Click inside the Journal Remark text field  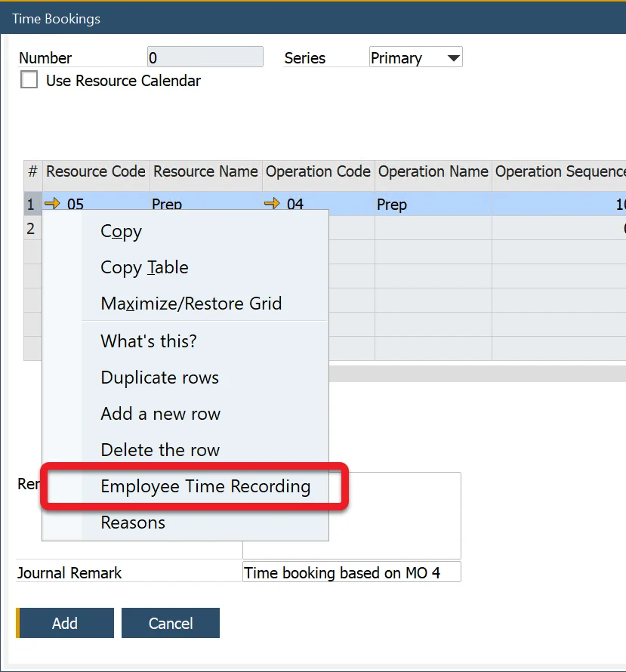click(351, 572)
